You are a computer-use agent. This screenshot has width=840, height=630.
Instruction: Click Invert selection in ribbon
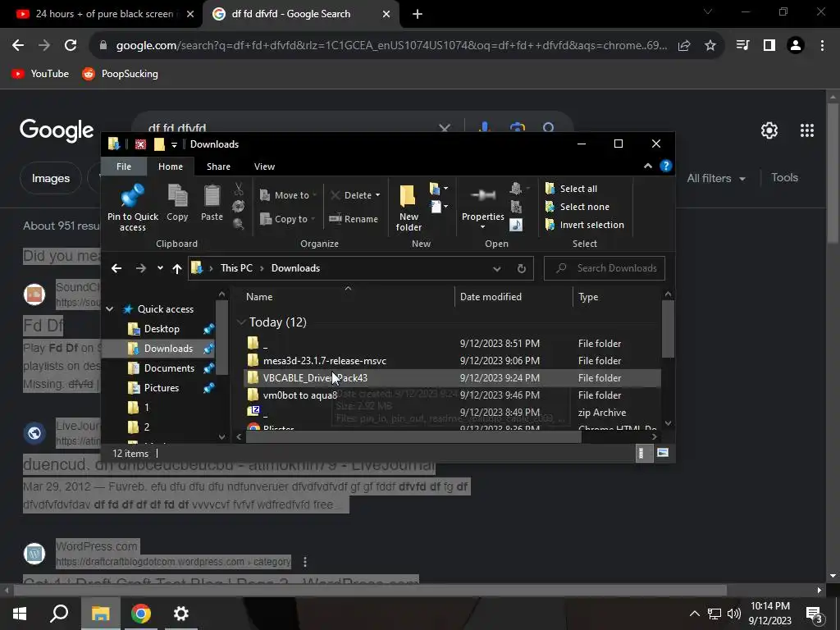[x=584, y=225]
